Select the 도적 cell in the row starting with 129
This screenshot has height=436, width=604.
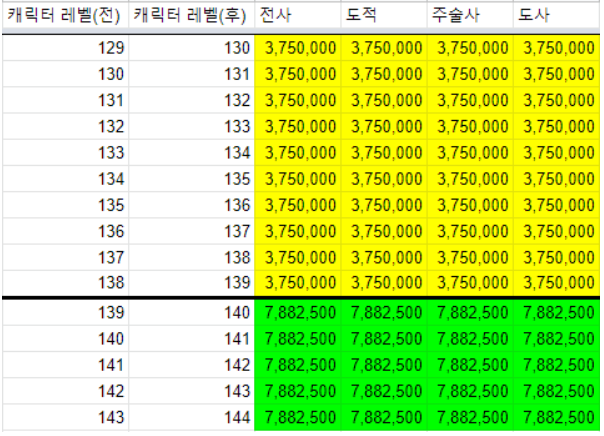point(384,48)
